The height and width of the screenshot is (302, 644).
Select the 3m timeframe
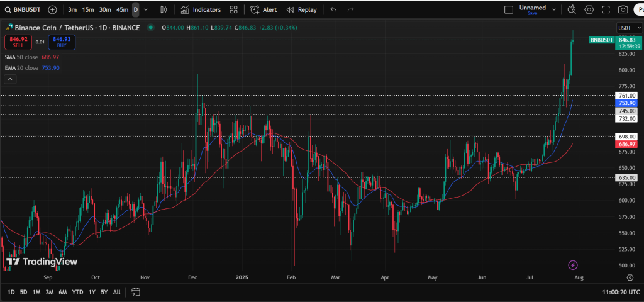pyautogui.click(x=72, y=9)
